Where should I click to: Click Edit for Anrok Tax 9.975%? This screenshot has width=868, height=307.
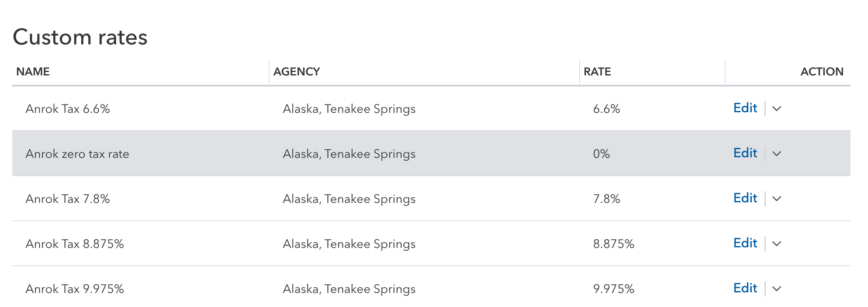click(745, 288)
